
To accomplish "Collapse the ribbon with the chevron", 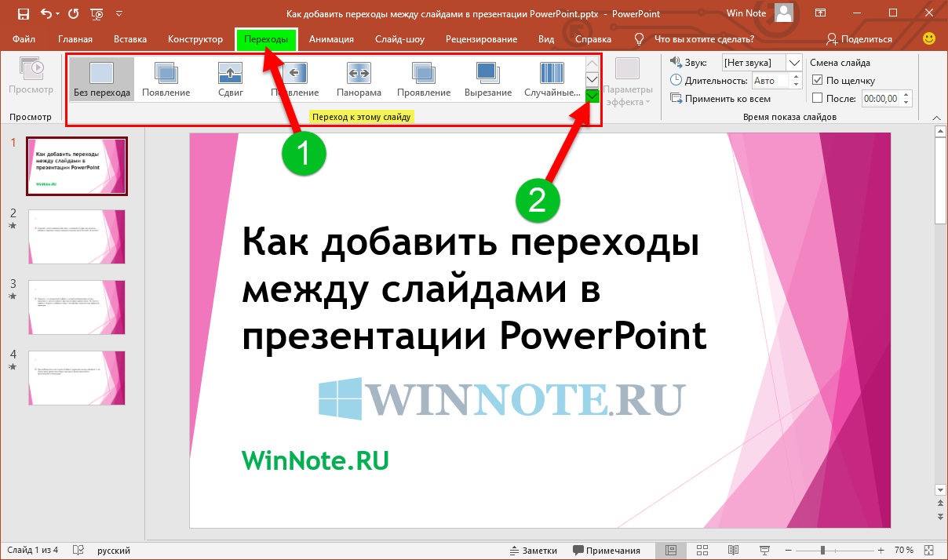I will click(937, 117).
